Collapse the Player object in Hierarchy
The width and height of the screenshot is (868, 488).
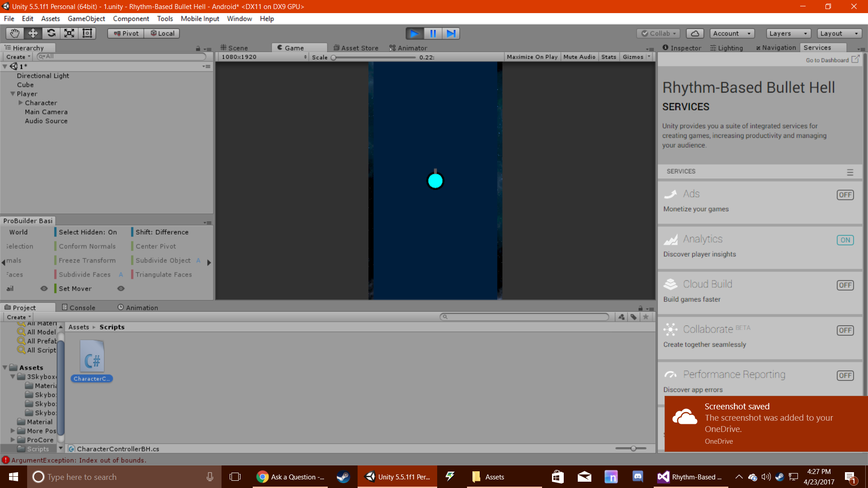[x=13, y=94]
